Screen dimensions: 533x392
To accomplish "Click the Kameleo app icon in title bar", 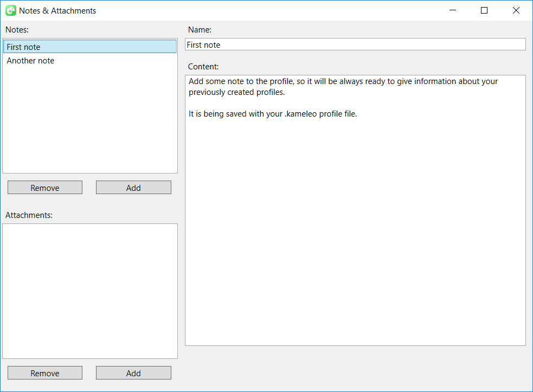I will 11,10.
